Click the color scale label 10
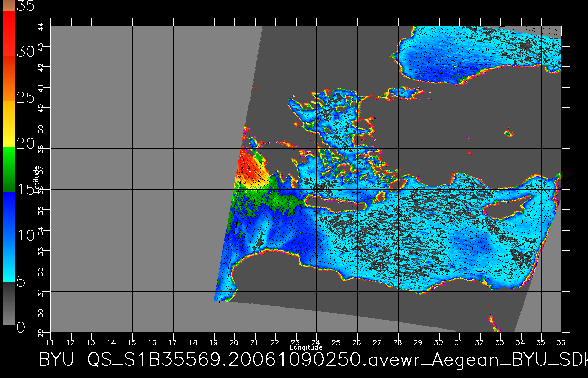The height and width of the screenshot is (378, 588). (26, 235)
